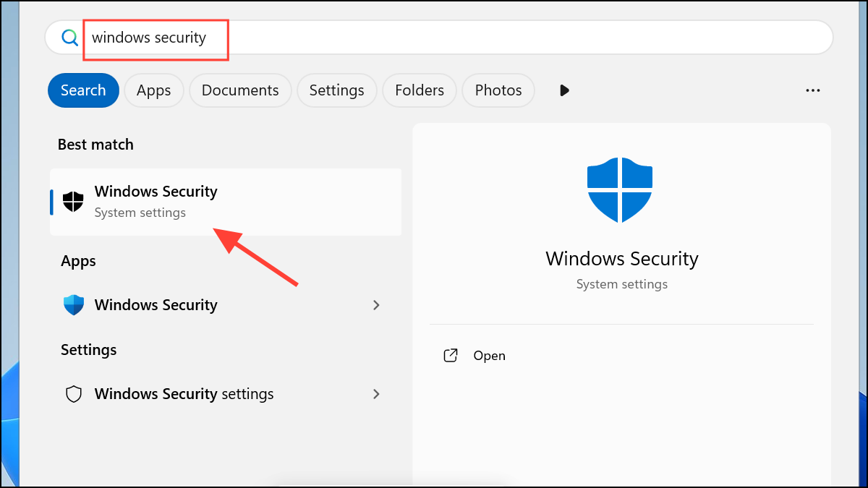This screenshot has height=488, width=868.
Task: Show more filter tabs with play arrow
Action: [565, 90]
